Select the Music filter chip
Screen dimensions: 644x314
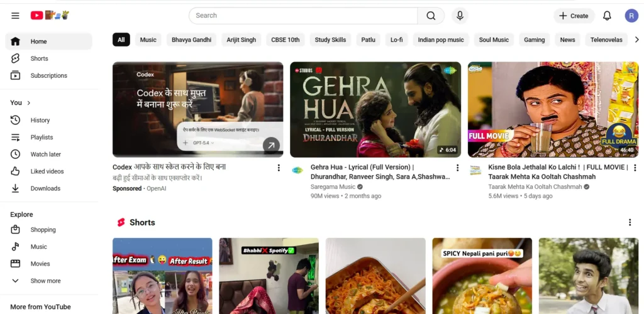tap(148, 40)
